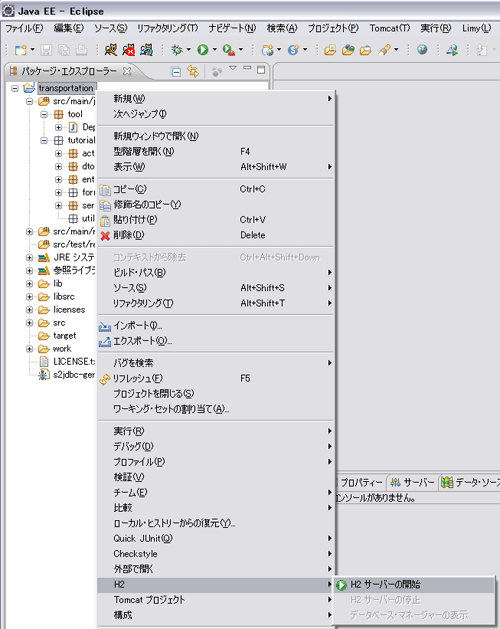Switch to the サーバー tab

pyautogui.click(x=413, y=482)
